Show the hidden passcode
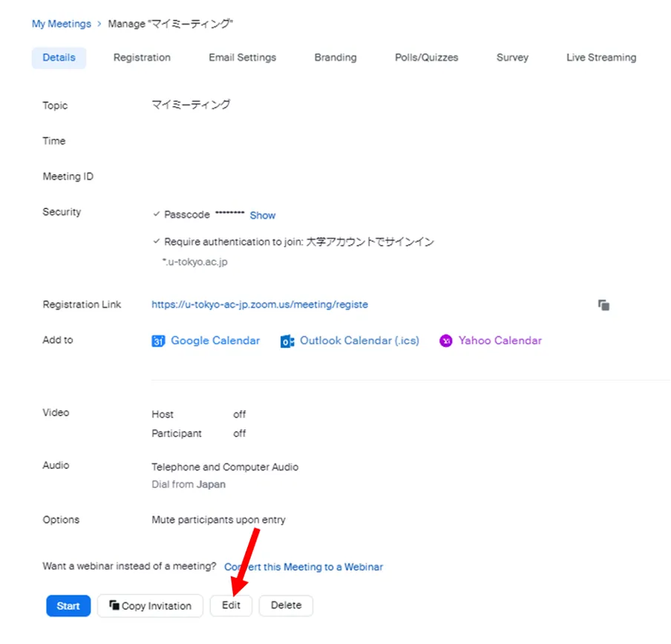 pyautogui.click(x=262, y=215)
